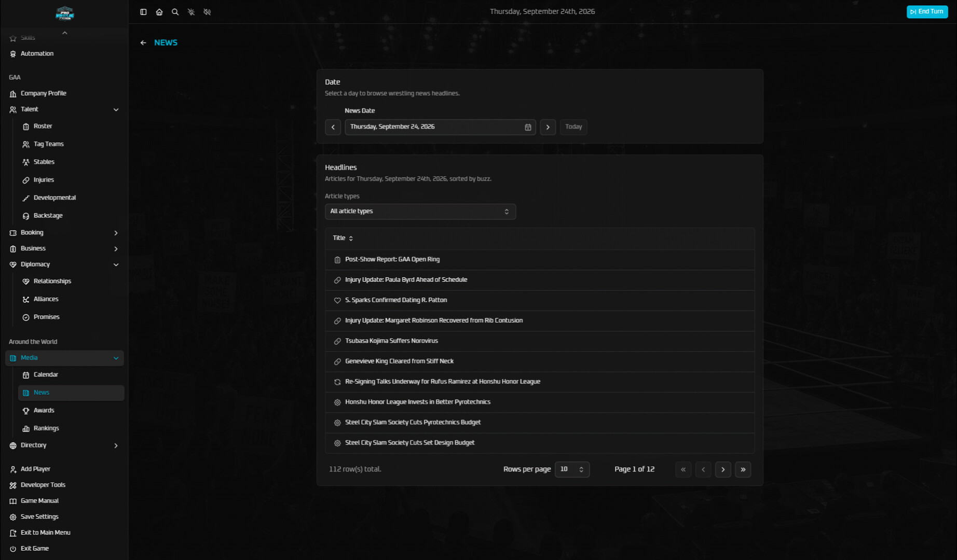The width and height of the screenshot is (957, 560).
Task: Collapse the Diplomacy section
Action: 64,264
